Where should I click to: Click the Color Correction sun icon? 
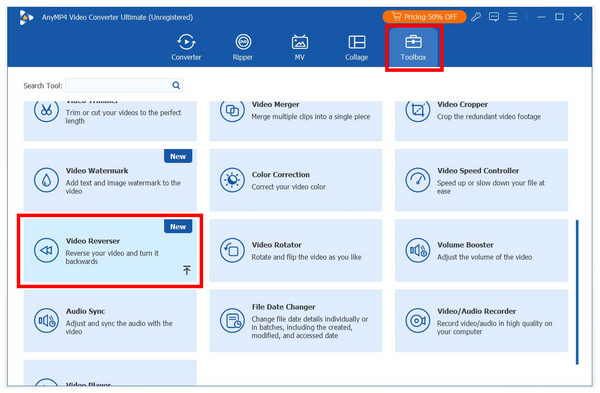[232, 180]
